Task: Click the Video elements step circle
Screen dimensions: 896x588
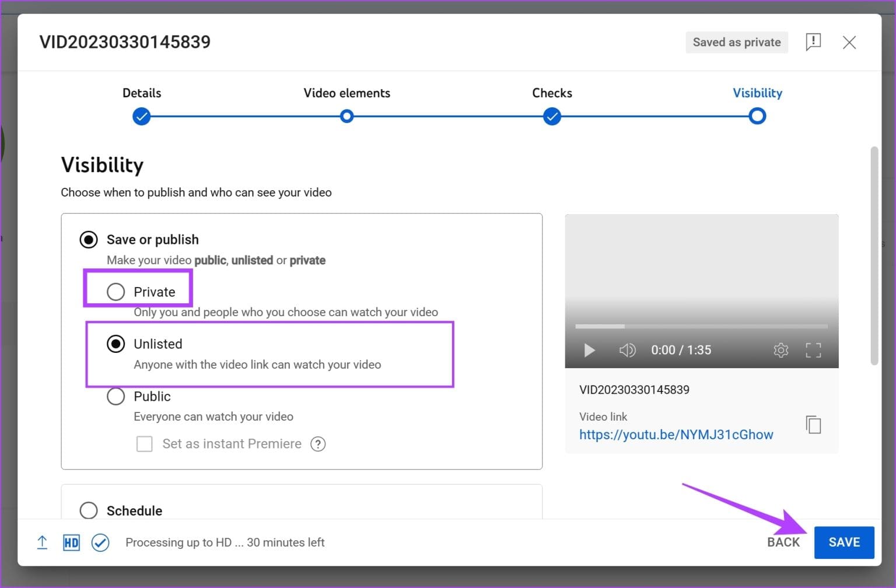Action: (x=346, y=116)
